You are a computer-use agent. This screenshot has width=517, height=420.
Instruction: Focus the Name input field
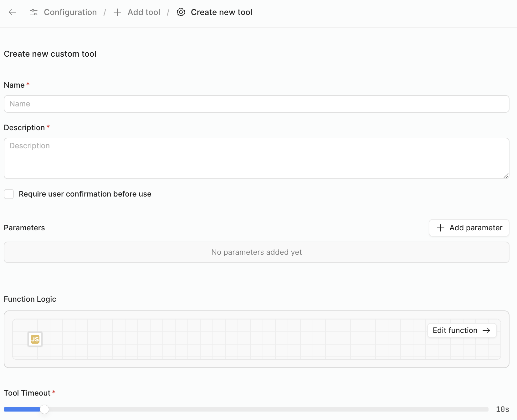click(256, 104)
